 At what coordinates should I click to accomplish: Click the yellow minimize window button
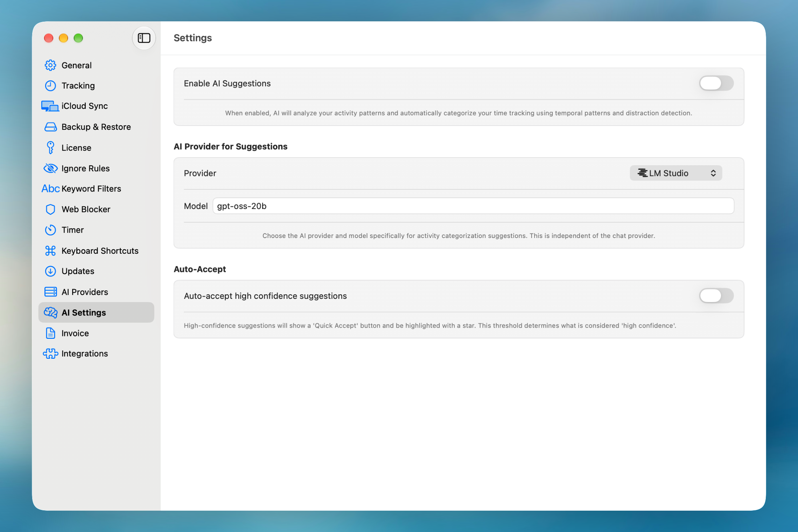point(63,38)
